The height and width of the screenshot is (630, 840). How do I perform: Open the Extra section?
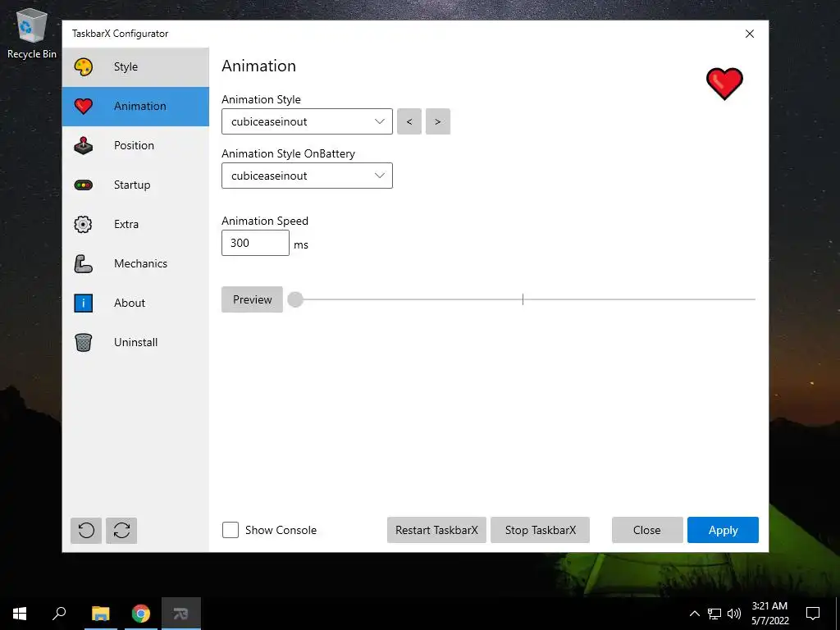click(135, 225)
